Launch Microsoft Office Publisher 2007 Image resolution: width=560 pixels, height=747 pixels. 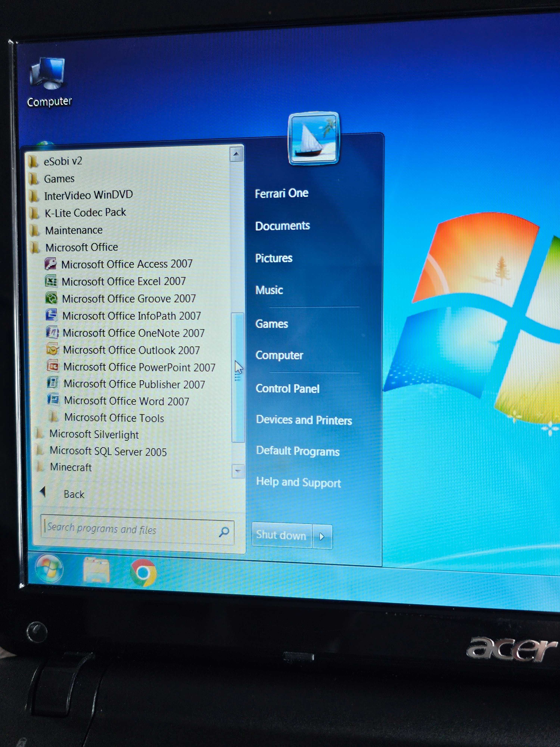pos(134,384)
